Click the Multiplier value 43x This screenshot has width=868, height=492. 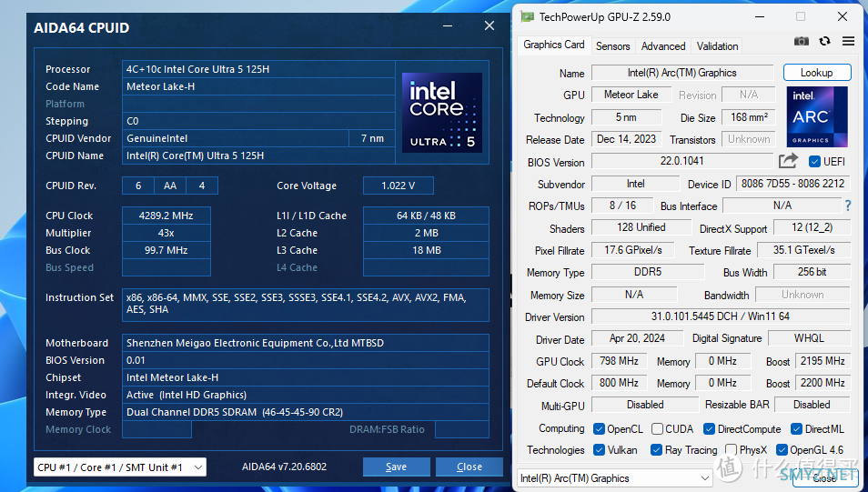167,233
